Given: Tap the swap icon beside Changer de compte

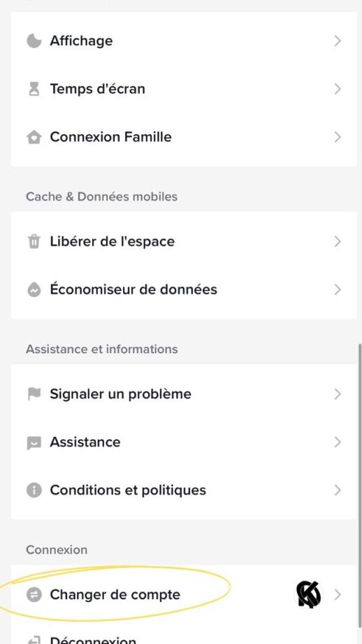Looking at the screenshot, I should [34, 594].
